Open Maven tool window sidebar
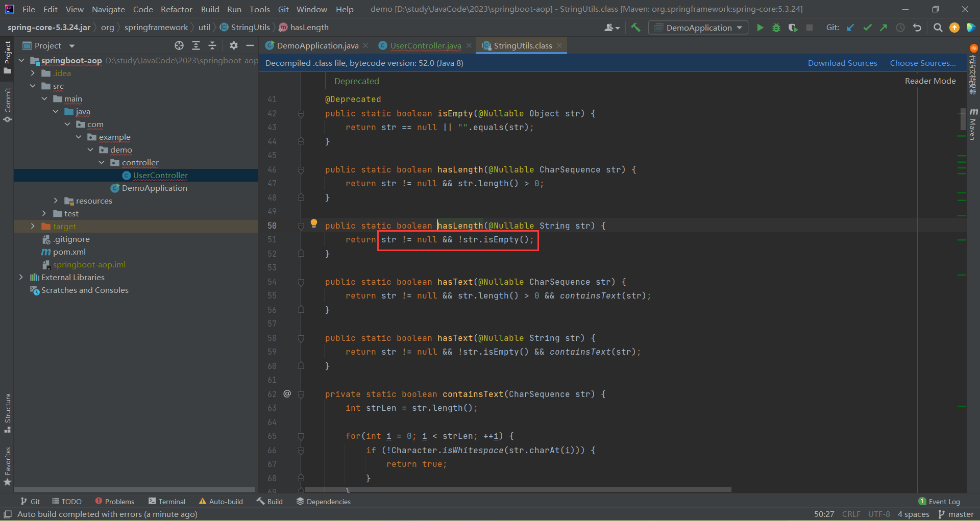 pos(973,123)
